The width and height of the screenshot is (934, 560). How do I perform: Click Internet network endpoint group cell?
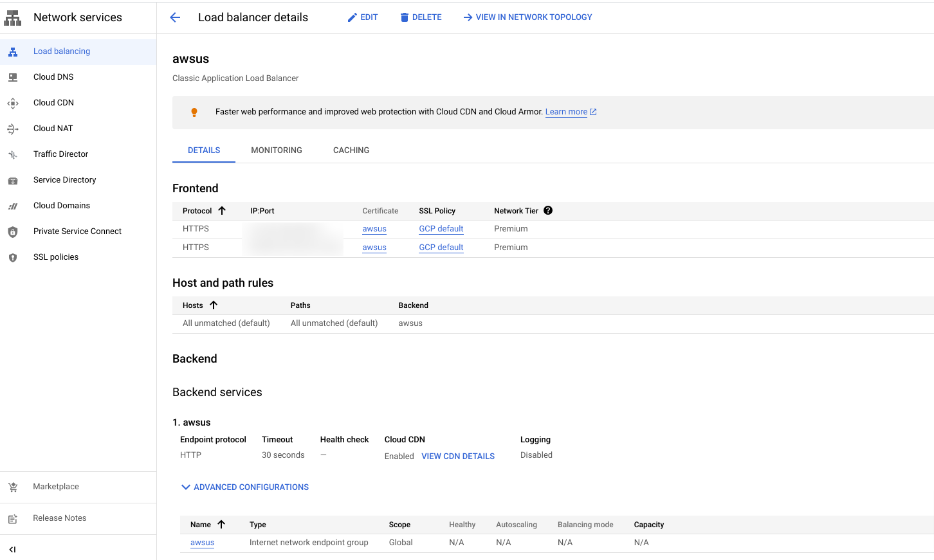(x=309, y=543)
